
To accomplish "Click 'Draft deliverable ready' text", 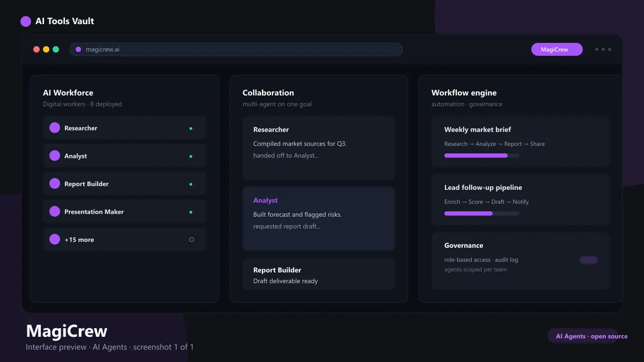I will pyautogui.click(x=286, y=281).
